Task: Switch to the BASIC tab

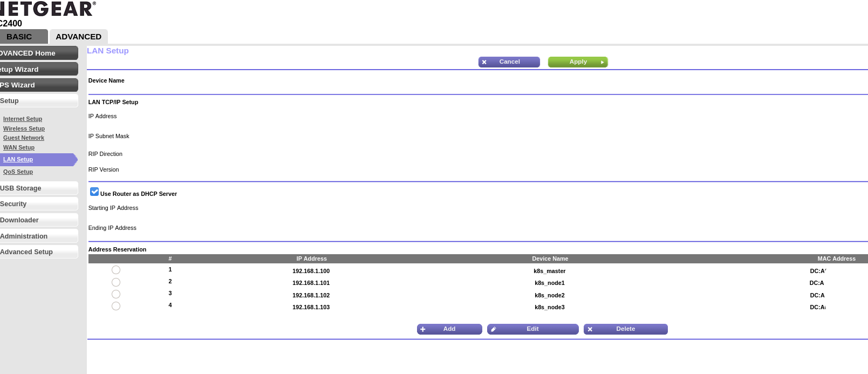Action: click(20, 37)
